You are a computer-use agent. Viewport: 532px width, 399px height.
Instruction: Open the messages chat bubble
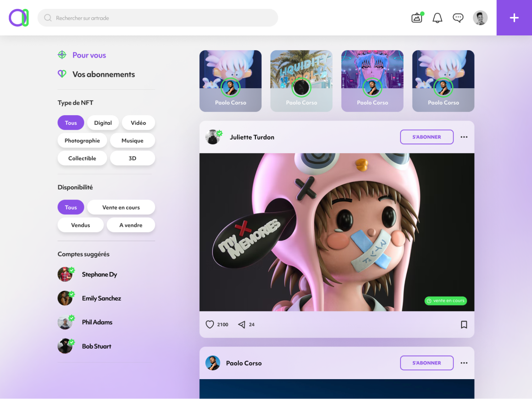pyautogui.click(x=458, y=18)
